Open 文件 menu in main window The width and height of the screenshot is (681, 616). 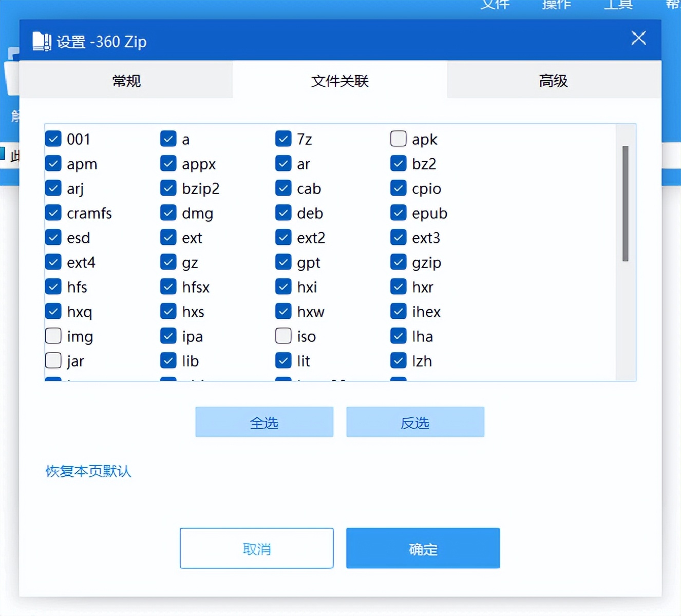point(495,4)
